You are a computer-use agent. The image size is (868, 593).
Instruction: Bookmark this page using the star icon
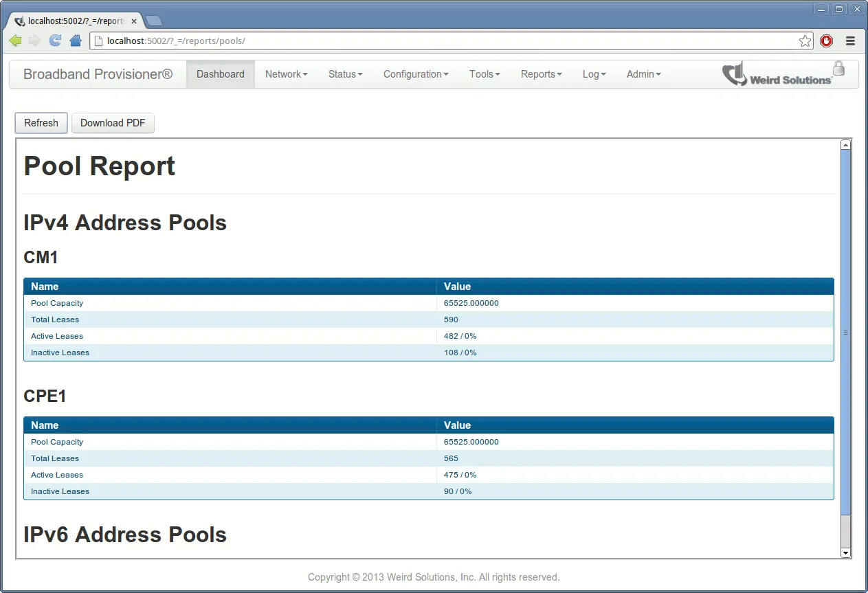pos(805,41)
